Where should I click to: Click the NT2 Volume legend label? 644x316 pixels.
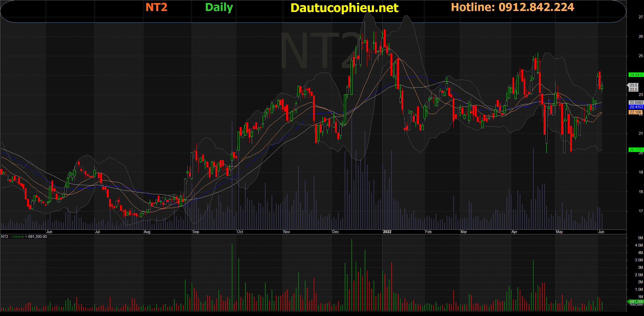tap(24, 237)
